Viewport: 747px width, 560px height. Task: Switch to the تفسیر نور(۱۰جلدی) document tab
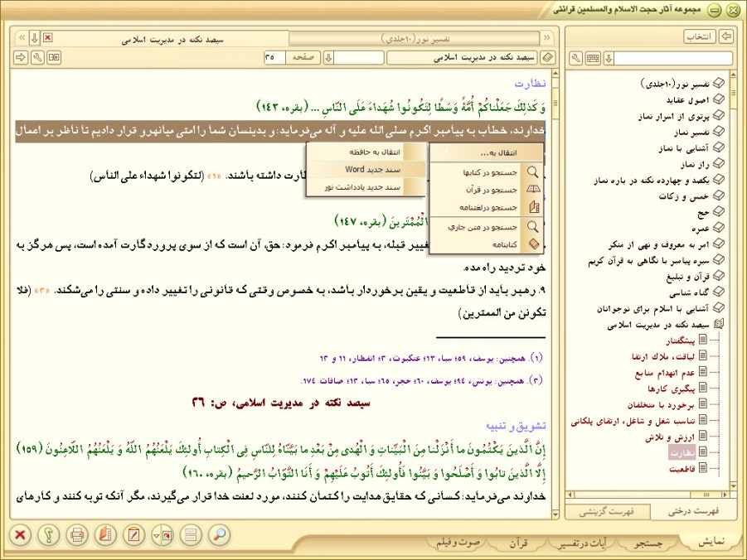coord(415,38)
